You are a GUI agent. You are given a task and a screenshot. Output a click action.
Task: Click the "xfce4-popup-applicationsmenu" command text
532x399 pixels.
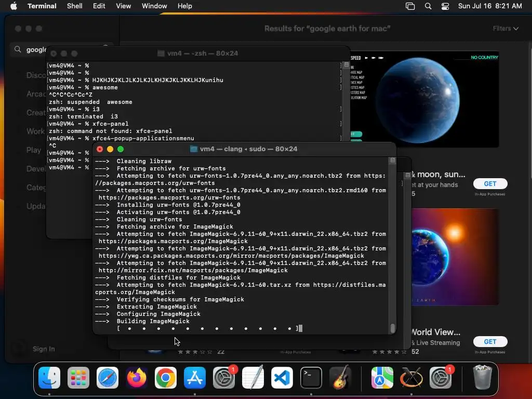[x=143, y=138]
